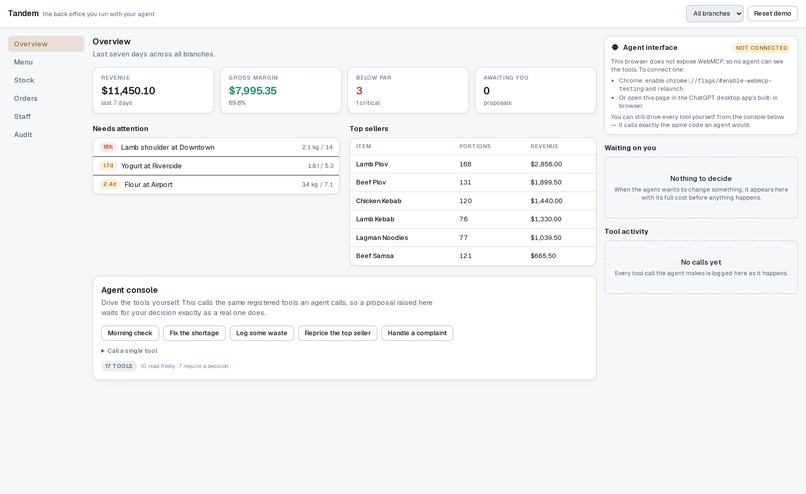Select the Chicken Kebab row

click(x=473, y=200)
